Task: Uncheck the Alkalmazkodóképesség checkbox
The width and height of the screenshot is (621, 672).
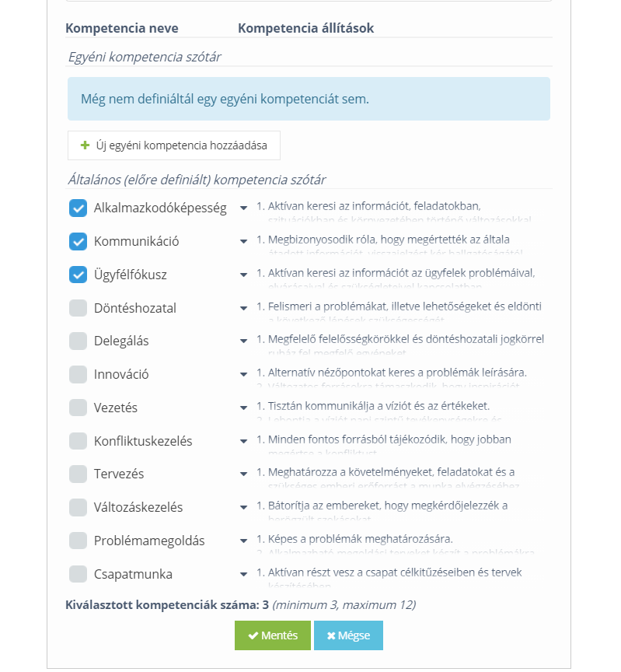Action: click(78, 208)
